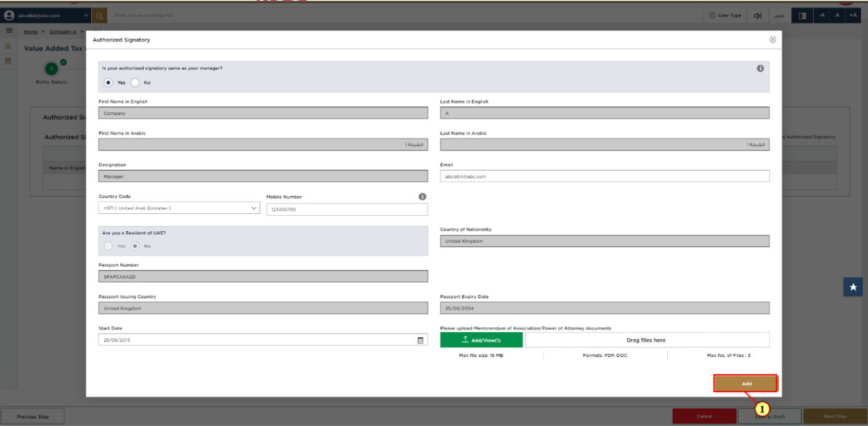Click the home icon in the sidebar
This screenshot has height=426, width=868.
[x=8, y=46]
